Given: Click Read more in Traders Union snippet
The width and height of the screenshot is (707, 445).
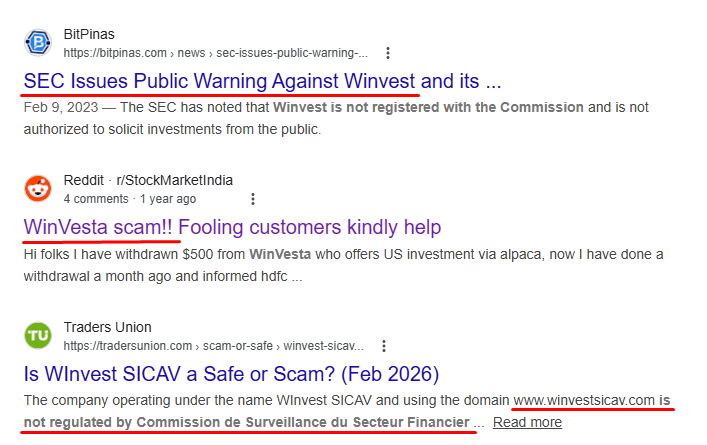Looking at the screenshot, I should coord(527,422).
